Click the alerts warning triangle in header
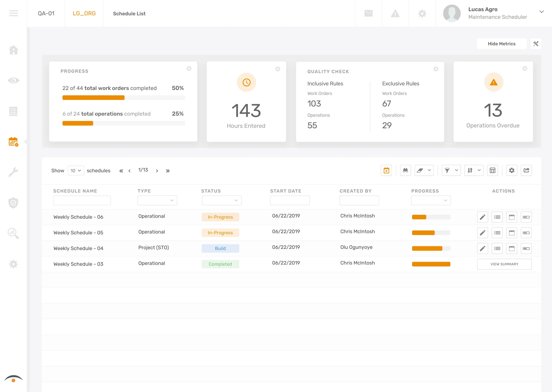The width and height of the screenshot is (552, 392). 395,13
